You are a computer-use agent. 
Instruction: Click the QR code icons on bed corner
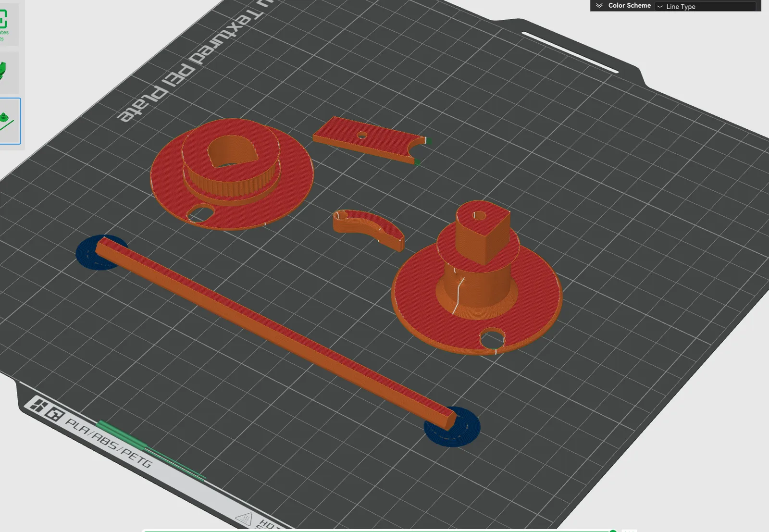click(46, 409)
